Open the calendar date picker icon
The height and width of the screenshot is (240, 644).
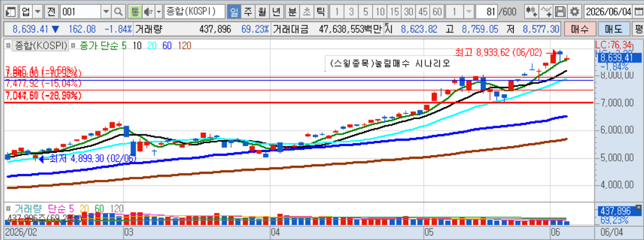coord(638,11)
